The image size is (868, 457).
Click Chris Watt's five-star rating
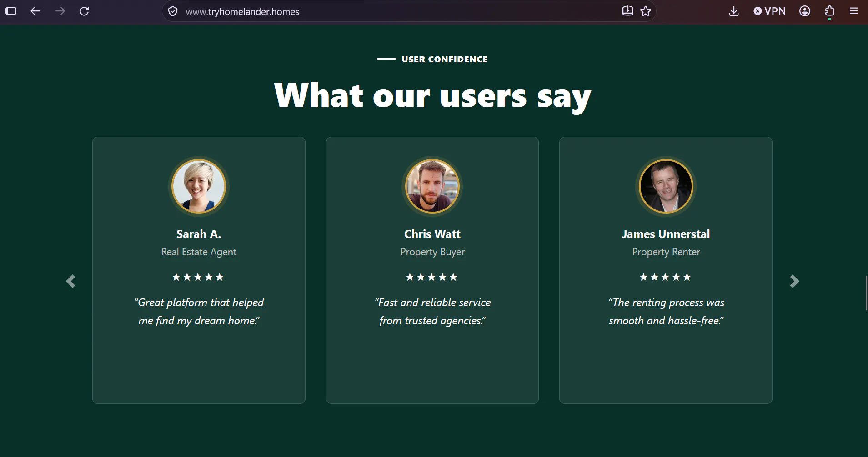431,277
